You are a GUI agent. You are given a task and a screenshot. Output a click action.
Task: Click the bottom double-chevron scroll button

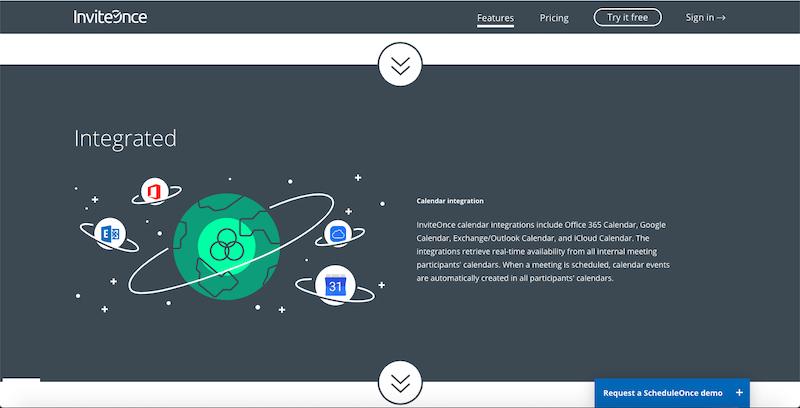[x=400, y=382]
